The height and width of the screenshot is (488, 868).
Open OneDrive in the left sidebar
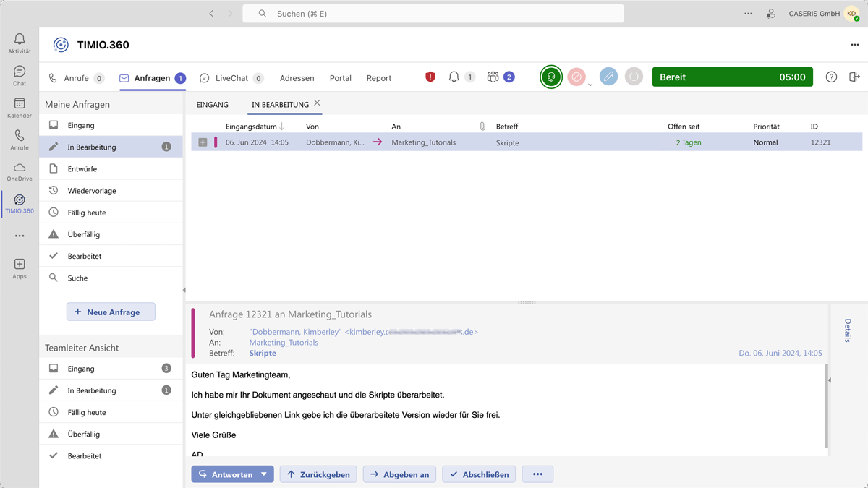tap(20, 172)
